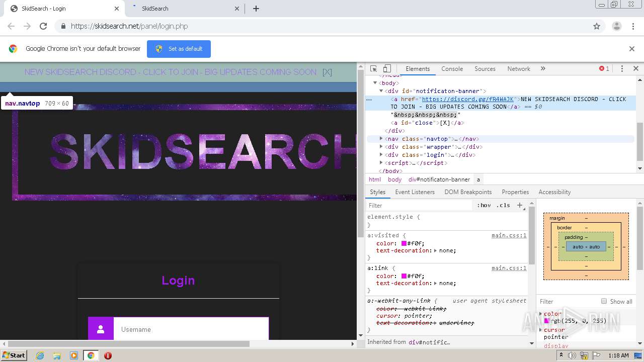Open the DOM Breakpoints pane
This screenshot has height=362, width=644.
pos(468,192)
